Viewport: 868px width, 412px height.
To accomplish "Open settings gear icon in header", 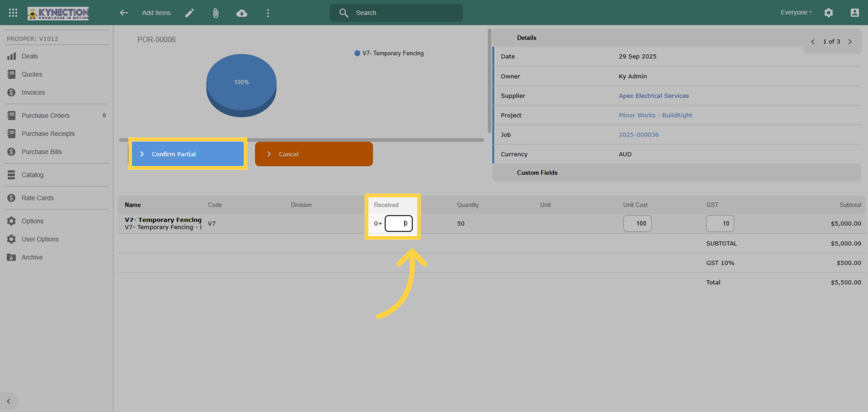I will (829, 13).
